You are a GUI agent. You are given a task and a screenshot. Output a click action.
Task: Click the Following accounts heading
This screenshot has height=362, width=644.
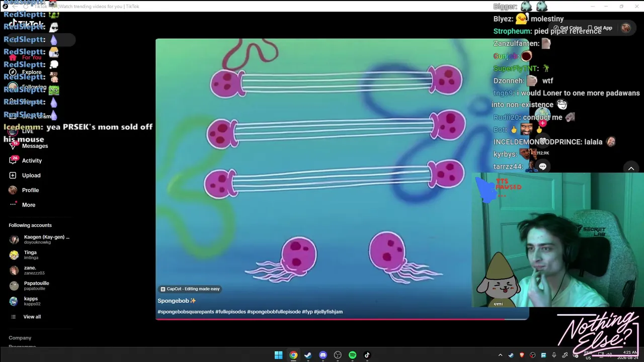pos(30,225)
